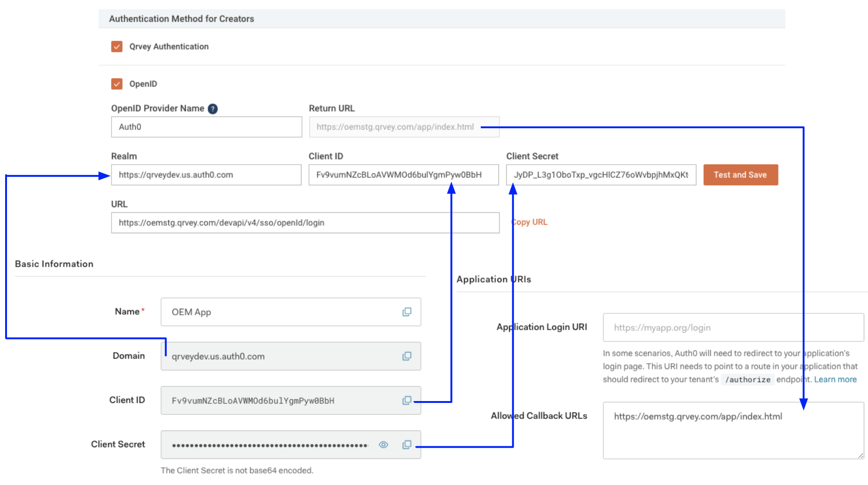Open the Learn more link

pyautogui.click(x=835, y=380)
